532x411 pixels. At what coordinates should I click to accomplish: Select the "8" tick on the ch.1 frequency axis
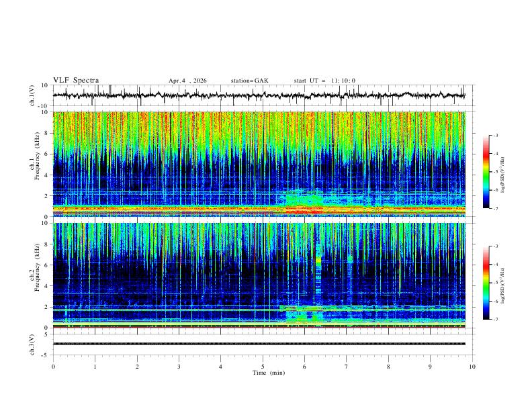coord(47,133)
